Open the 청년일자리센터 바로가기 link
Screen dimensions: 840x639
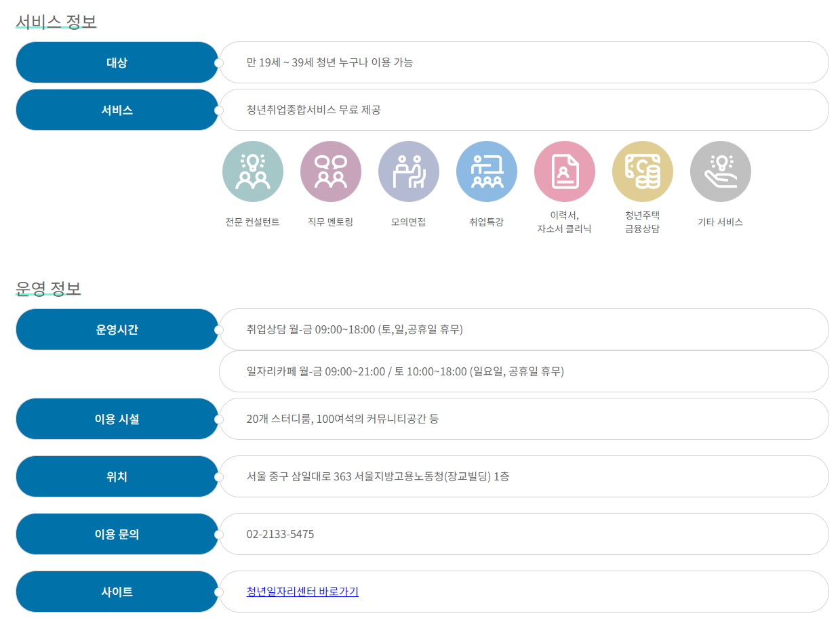[x=302, y=592]
